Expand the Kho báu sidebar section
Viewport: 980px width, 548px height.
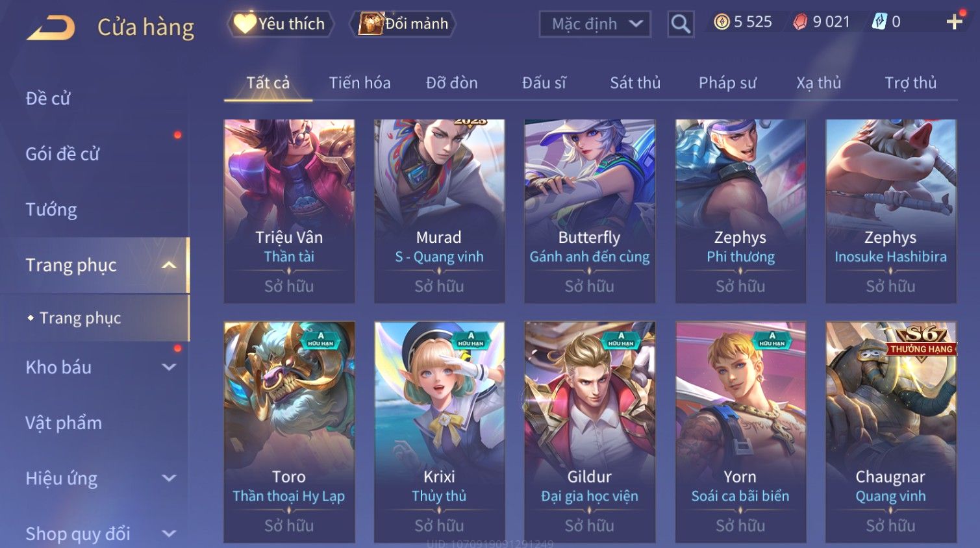point(169,367)
